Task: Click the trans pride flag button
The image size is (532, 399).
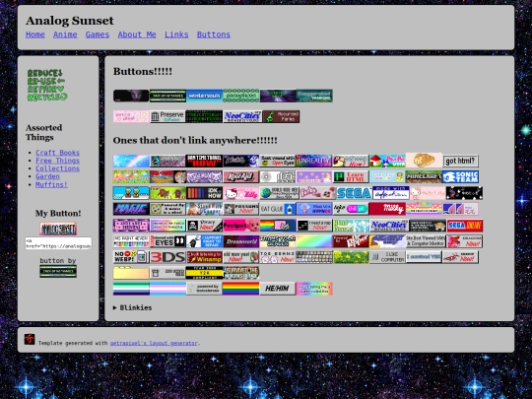Action: [167, 289]
